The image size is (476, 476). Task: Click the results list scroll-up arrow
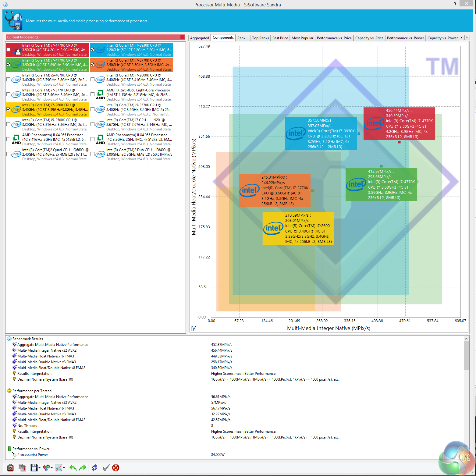pos(466,338)
